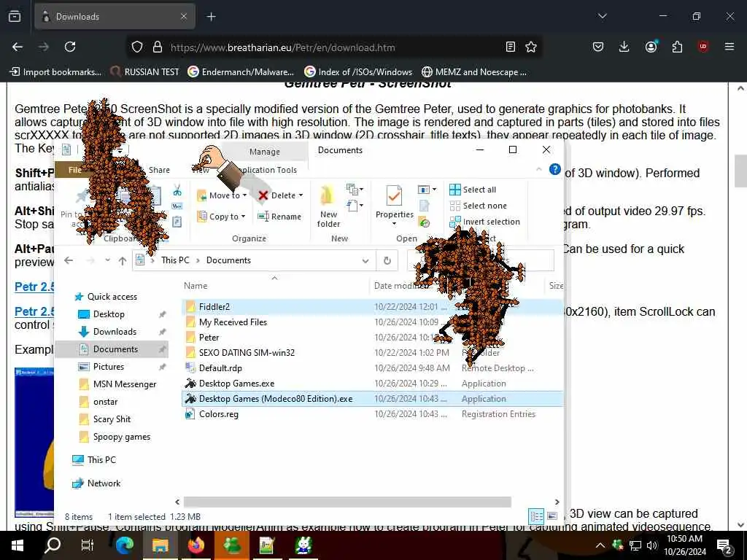Image resolution: width=747 pixels, height=560 pixels.
Task: Open Firefox list all tabs dropdown
Action: 602,16
